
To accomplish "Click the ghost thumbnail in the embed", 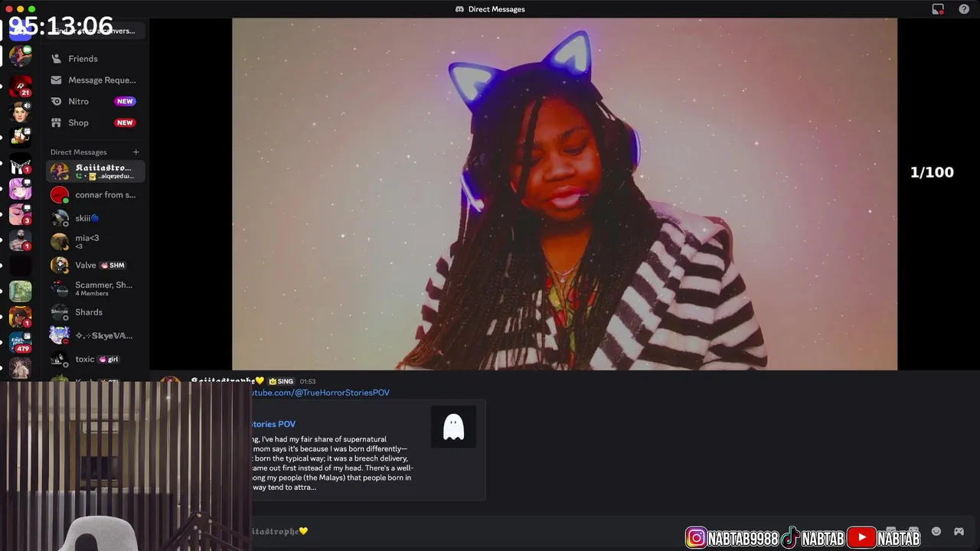I will [x=453, y=427].
